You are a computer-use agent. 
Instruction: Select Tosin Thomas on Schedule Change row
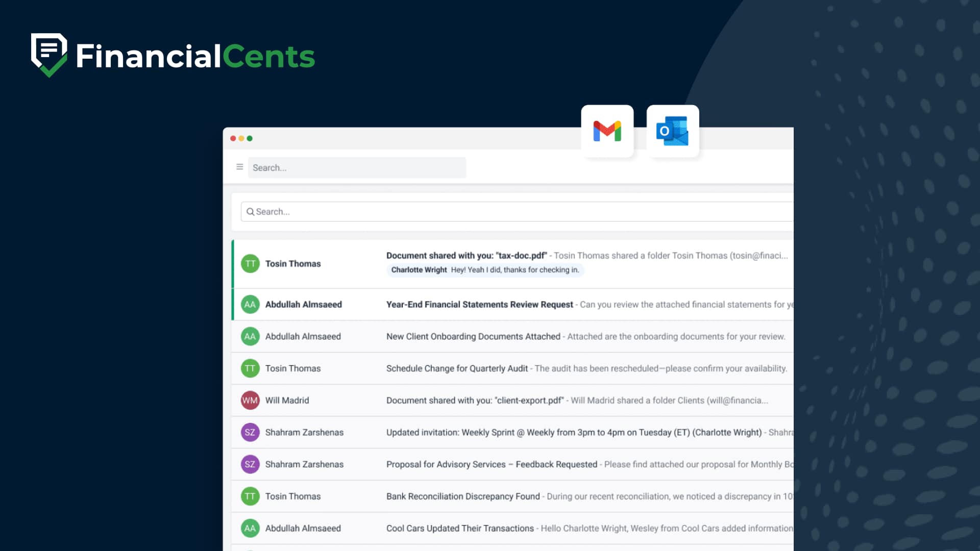293,368
